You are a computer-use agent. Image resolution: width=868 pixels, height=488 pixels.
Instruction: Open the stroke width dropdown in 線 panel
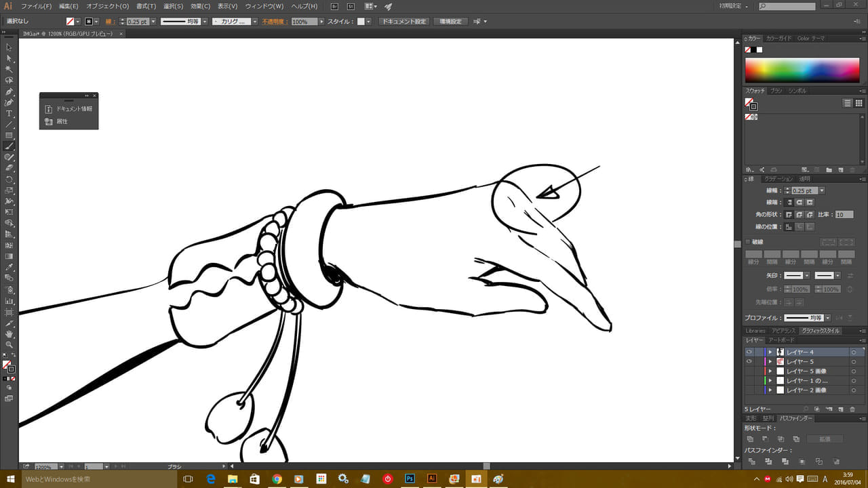click(x=822, y=191)
